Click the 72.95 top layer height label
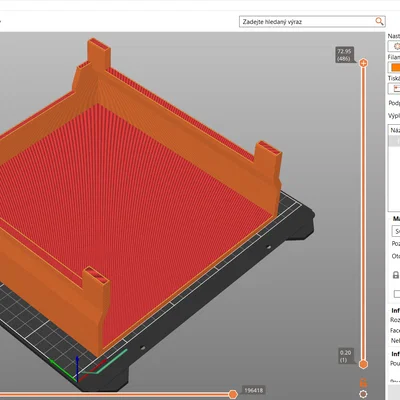The width and height of the screenshot is (400, 400). (344, 55)
